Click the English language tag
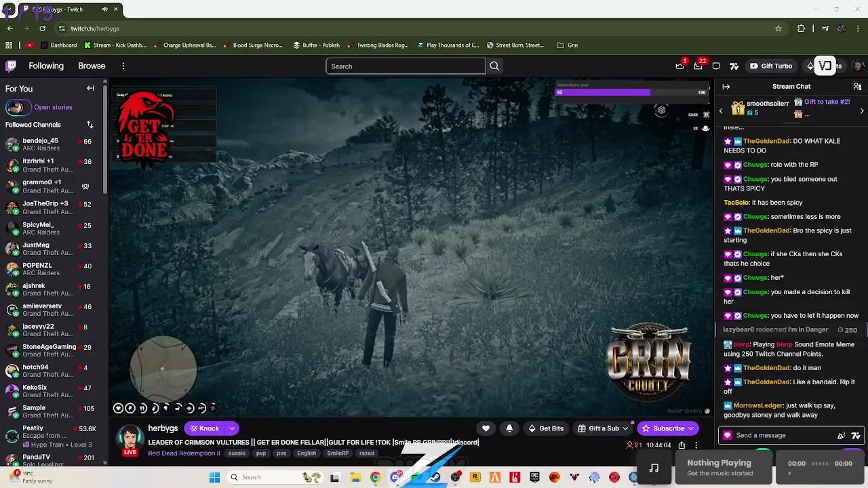The height and width of the screenshot is (488, 868). (307, 453)
